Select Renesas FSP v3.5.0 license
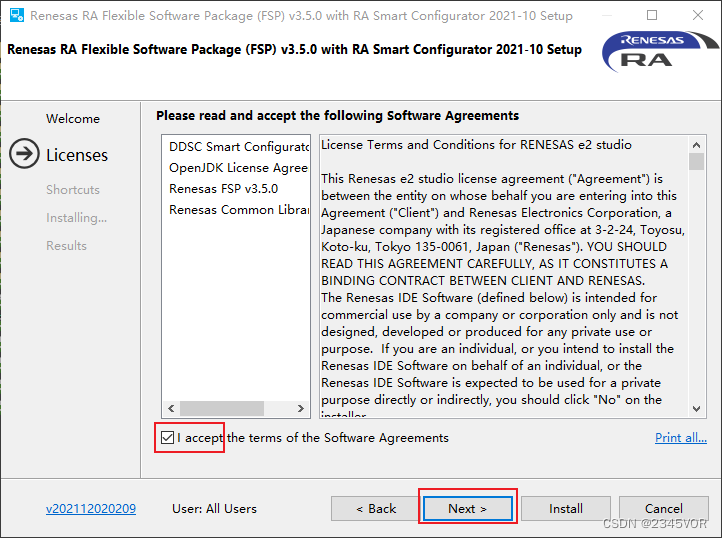This screenshot has width=722, height=538. coord(224,188)
